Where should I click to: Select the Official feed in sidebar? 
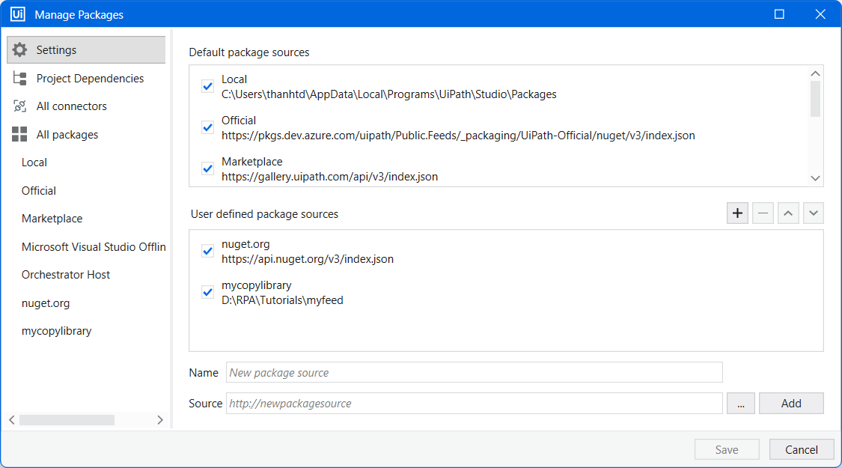pos(39,191)
